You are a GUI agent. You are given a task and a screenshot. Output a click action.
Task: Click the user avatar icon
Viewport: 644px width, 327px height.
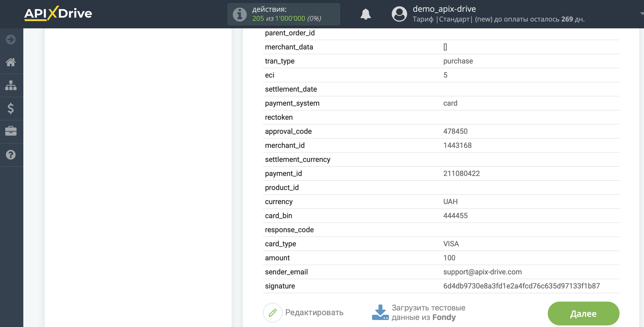pyautogui.click(x=399, y=14)
